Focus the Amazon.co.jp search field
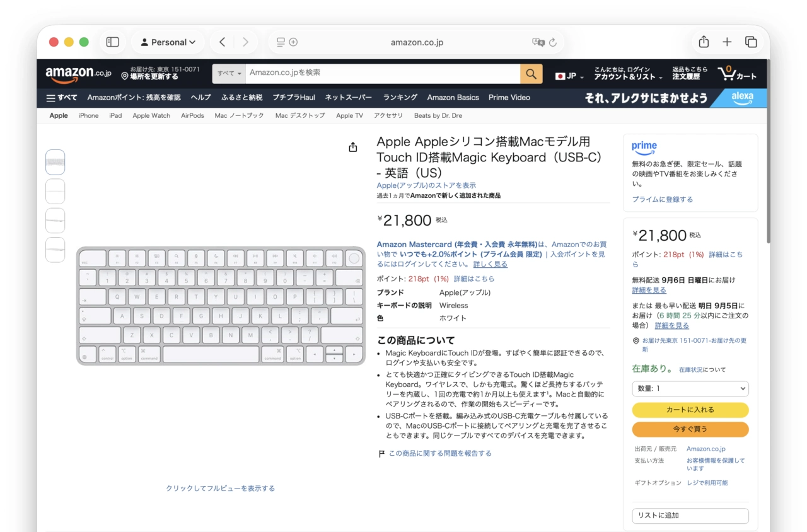The image size is (807, 532). [x=383, y=74]
